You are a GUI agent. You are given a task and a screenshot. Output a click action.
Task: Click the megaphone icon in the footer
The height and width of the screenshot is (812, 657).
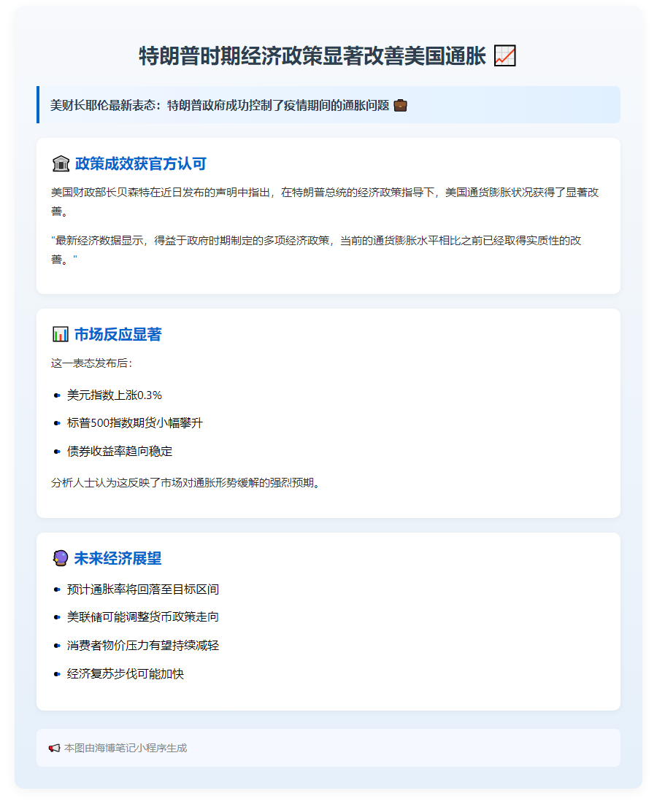(55, 749)
